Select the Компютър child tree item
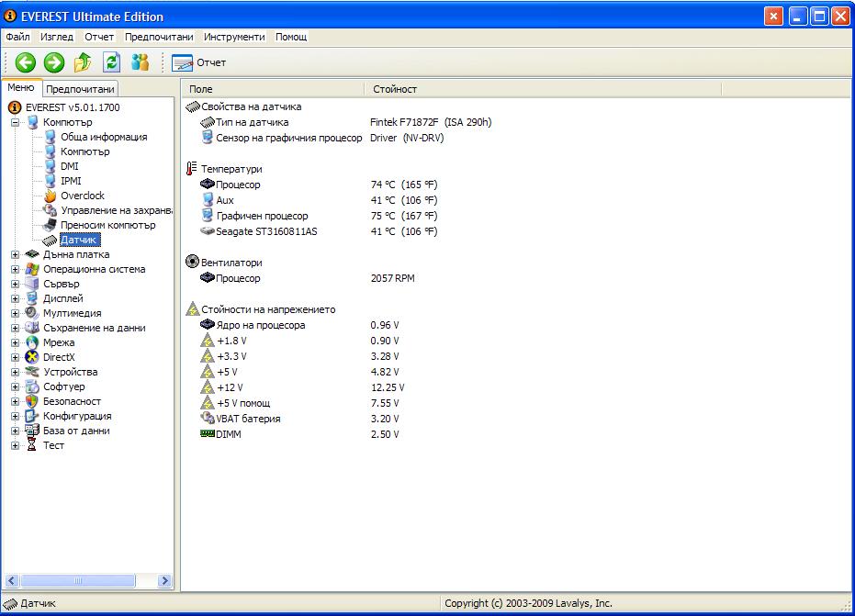 (x=85, y=151)
